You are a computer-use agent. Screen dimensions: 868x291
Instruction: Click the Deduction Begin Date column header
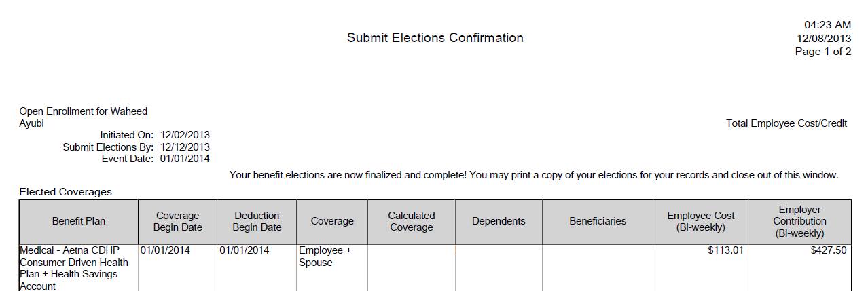pyautogui.click(x=257, y=221)
